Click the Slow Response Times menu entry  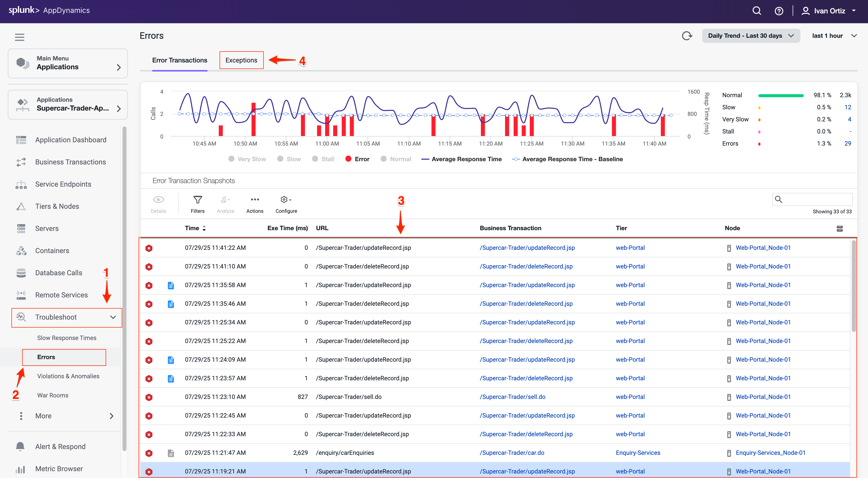click(66, 338)
